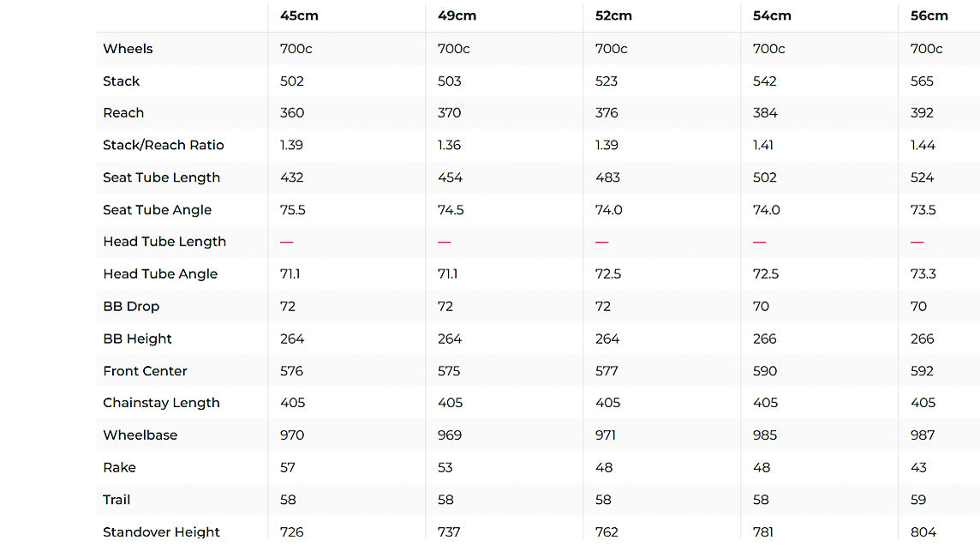Click the 45cm column header

[x=299, y=16]
